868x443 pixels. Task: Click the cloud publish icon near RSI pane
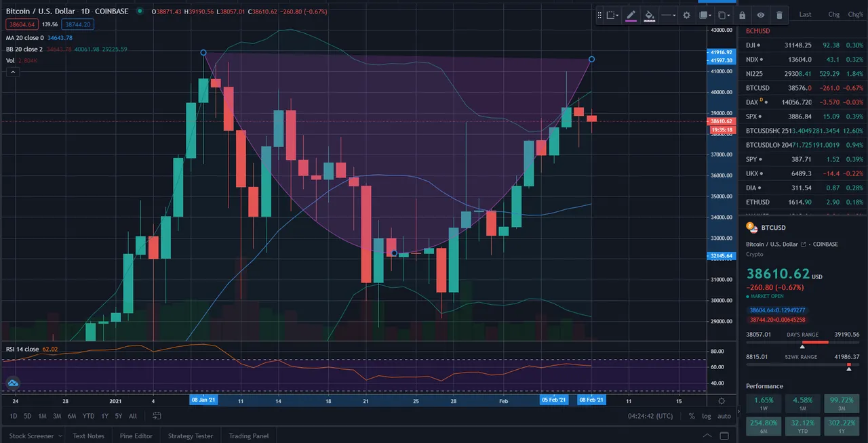coord(13,383)
